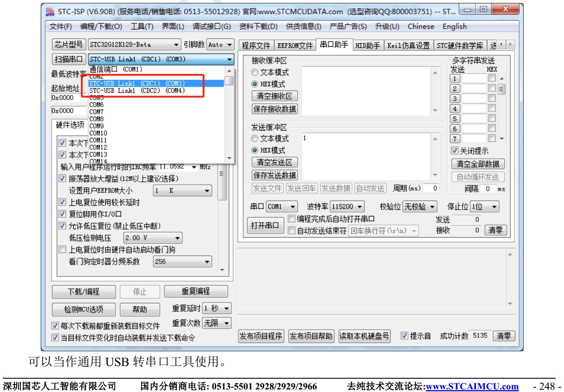Viewport: 564px width, 392px height.
Task: Toggle the 提示音 checkbox
Action: 404,336
